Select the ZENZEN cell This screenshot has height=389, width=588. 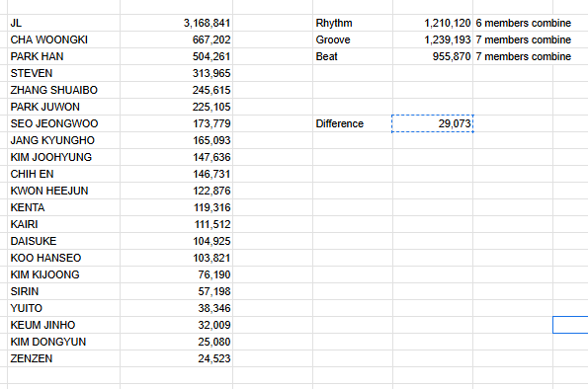click(x=64, y=358)
